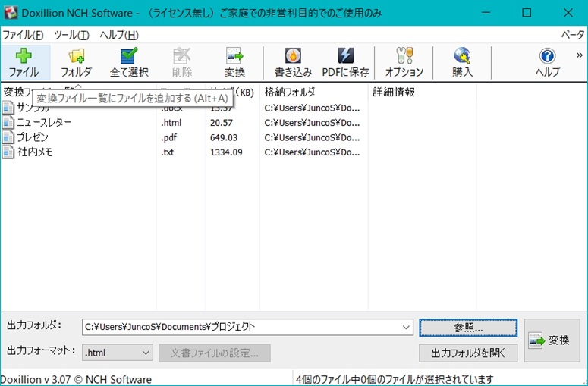
Task: Click the PDFに保存 toolbar icon
Action: [346, 55]
